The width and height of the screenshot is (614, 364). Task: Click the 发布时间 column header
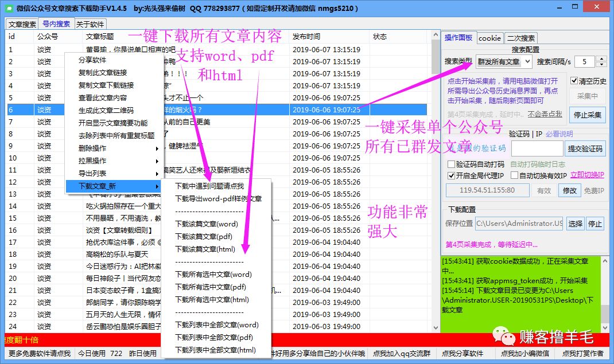tap(329, 36)
